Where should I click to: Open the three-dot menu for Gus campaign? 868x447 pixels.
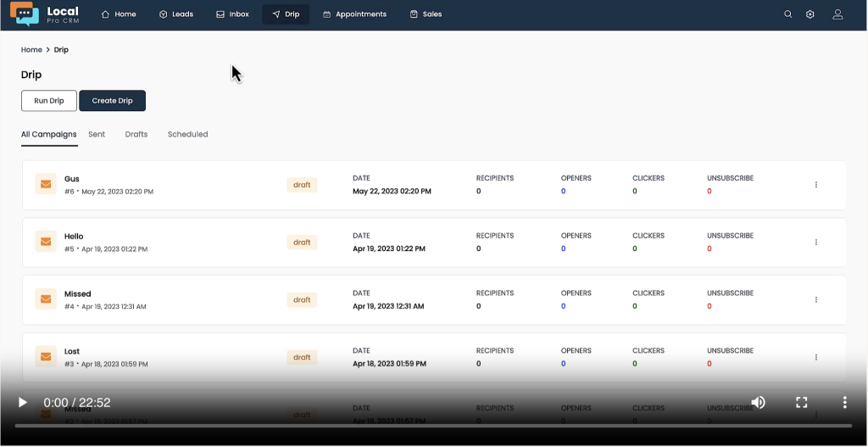point(816,185)
